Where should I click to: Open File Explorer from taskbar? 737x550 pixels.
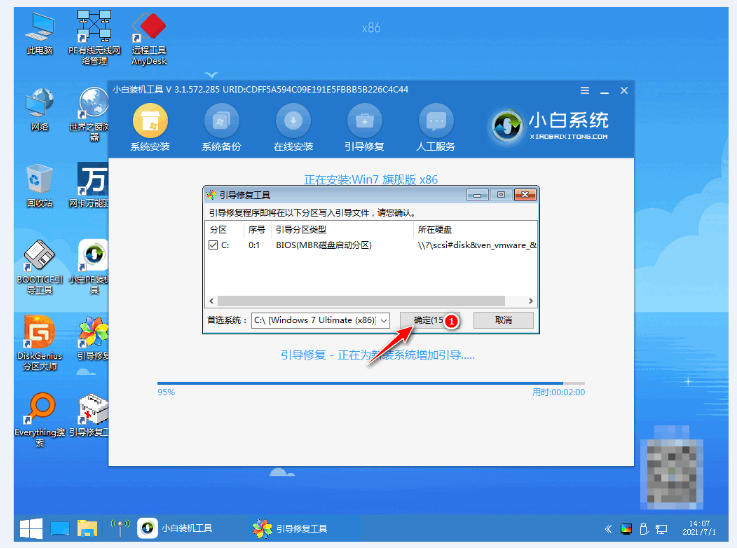[x=87, y=529]
